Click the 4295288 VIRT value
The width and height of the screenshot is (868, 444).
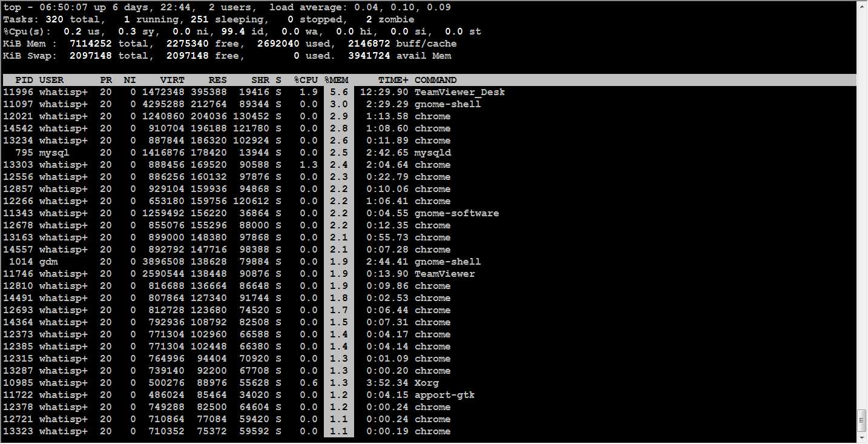coord(163,104)
